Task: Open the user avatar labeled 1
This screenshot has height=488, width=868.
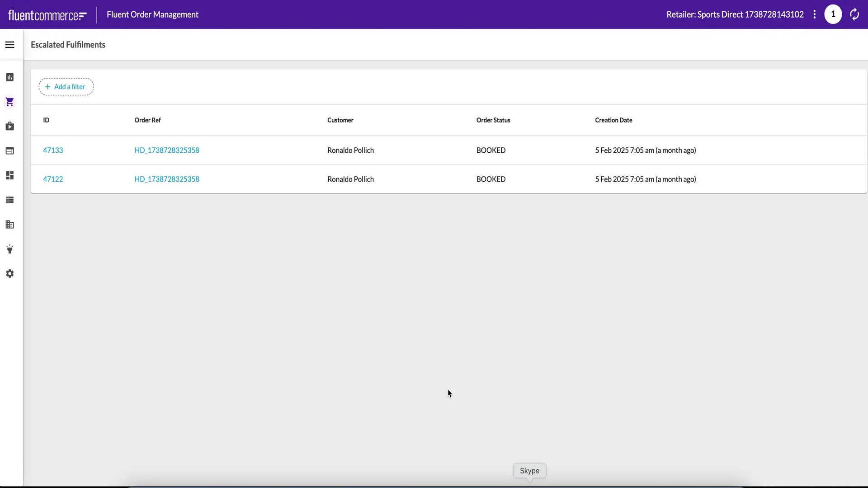Action: coord(833,14)
